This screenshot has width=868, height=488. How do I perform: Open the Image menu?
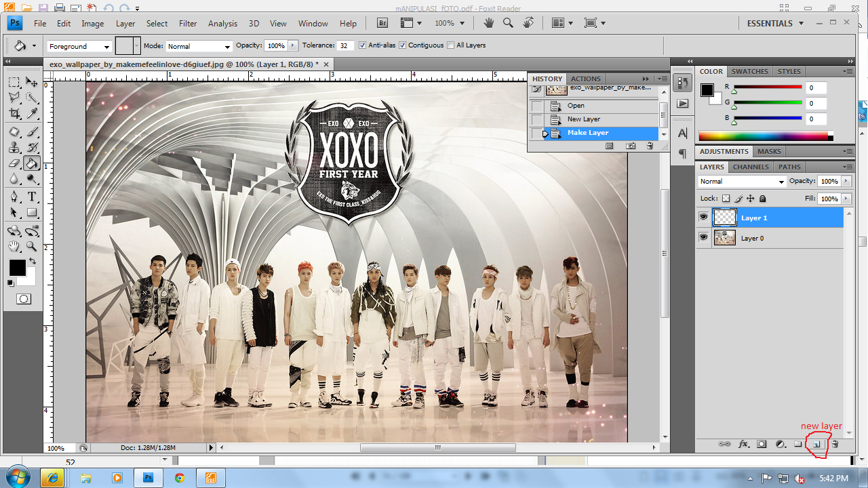pos(93,23)
